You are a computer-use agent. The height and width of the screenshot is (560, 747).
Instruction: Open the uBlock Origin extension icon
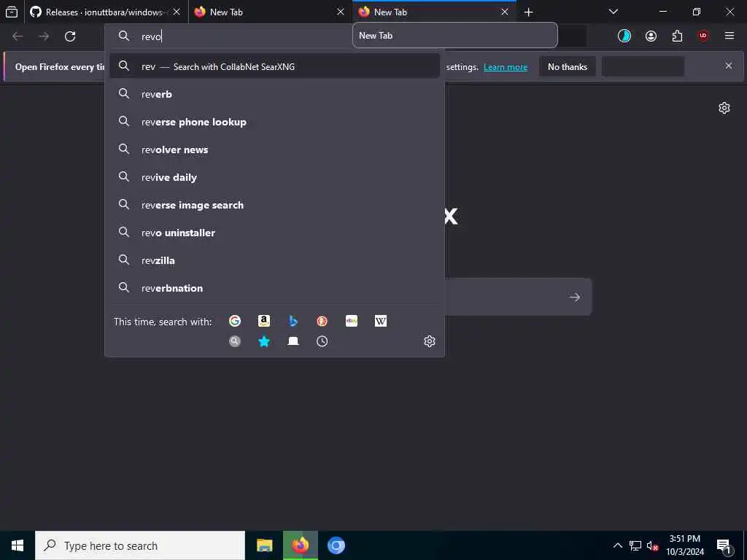pyautogui.click(x=703, y=36)
